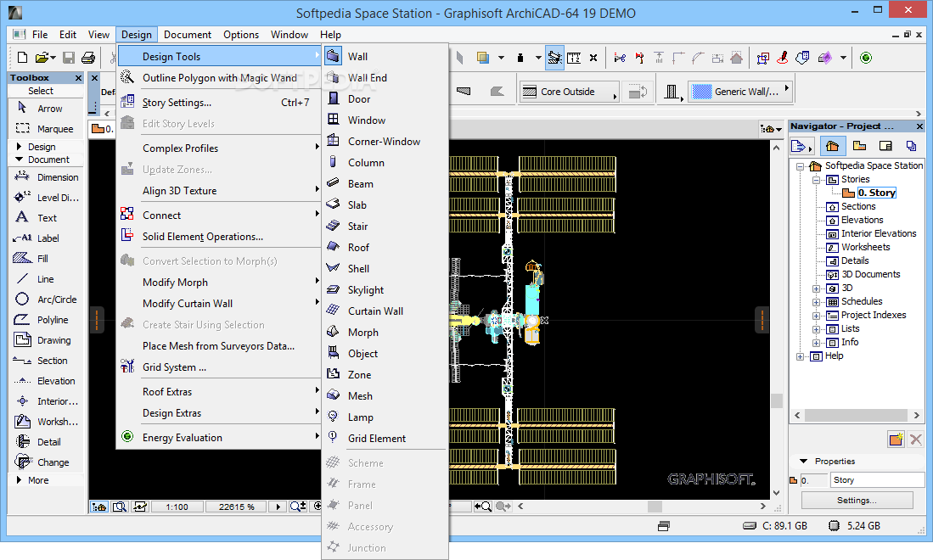Select the Line tool
The image size is (933, 560).
click(45, 279)
